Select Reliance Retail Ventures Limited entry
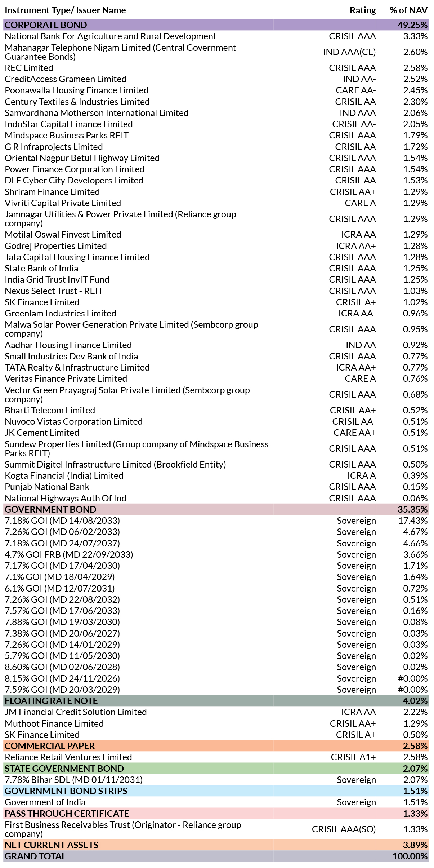Viewport: 434px width, 868px height. (68, 757)
